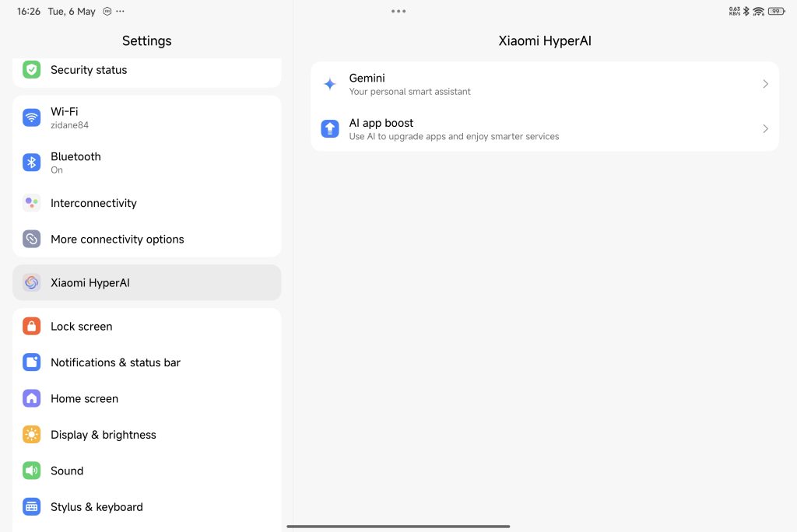Tap the Sound speaker icon
The width and height of the screenshot is (797, 532).
31,471
